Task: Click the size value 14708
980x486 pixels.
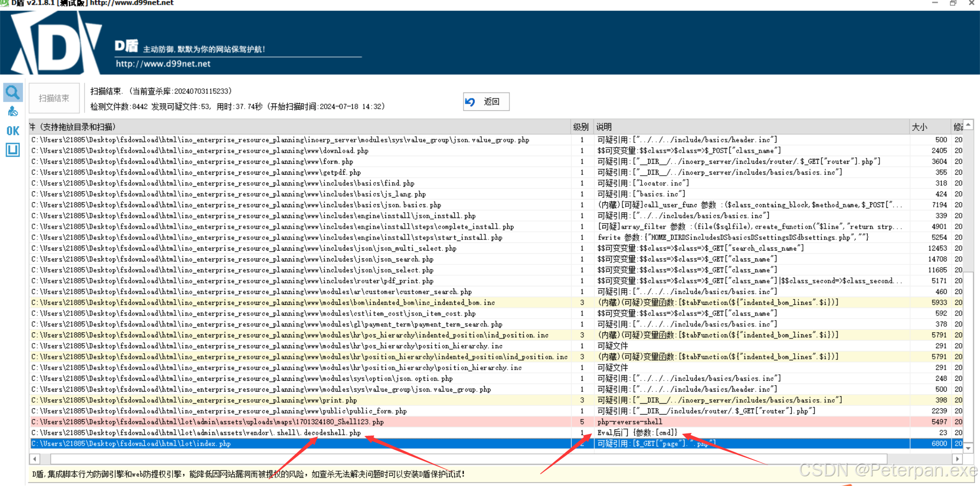Action: point(937,259)
